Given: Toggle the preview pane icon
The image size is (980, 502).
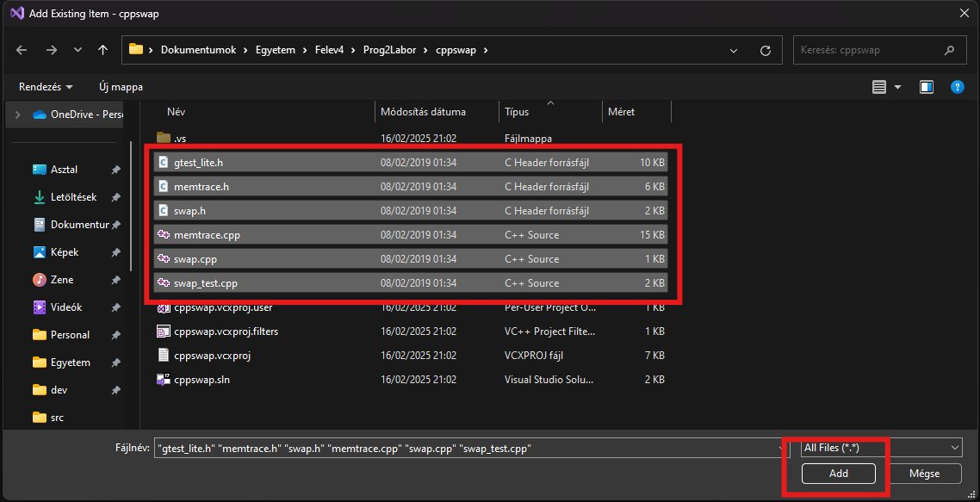Looking at the screenshot, I should [926, 87].
